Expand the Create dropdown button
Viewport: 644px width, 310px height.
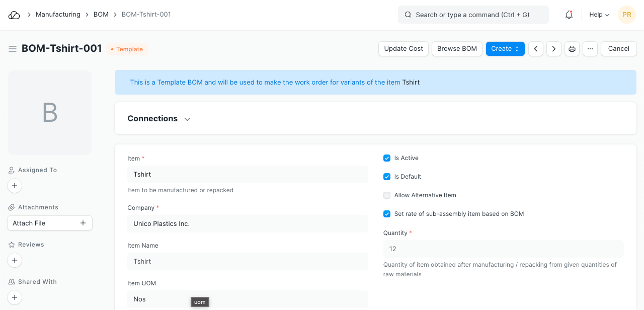505,49
